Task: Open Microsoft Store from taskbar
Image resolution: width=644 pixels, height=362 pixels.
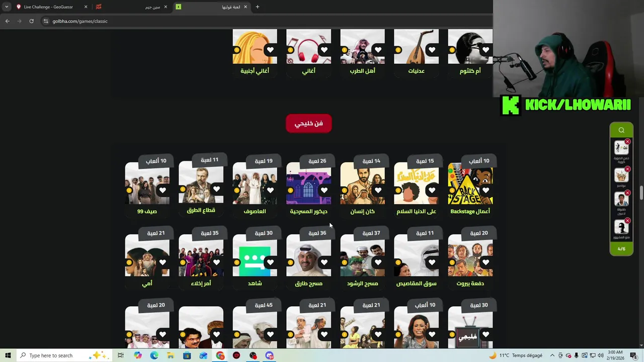Action: click(187, 355)
